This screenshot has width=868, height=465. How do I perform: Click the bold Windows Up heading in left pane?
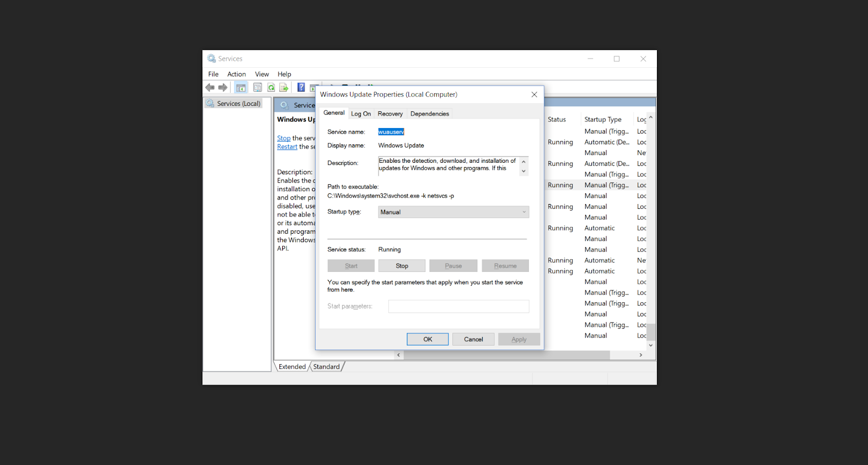(x=296, y=119)
